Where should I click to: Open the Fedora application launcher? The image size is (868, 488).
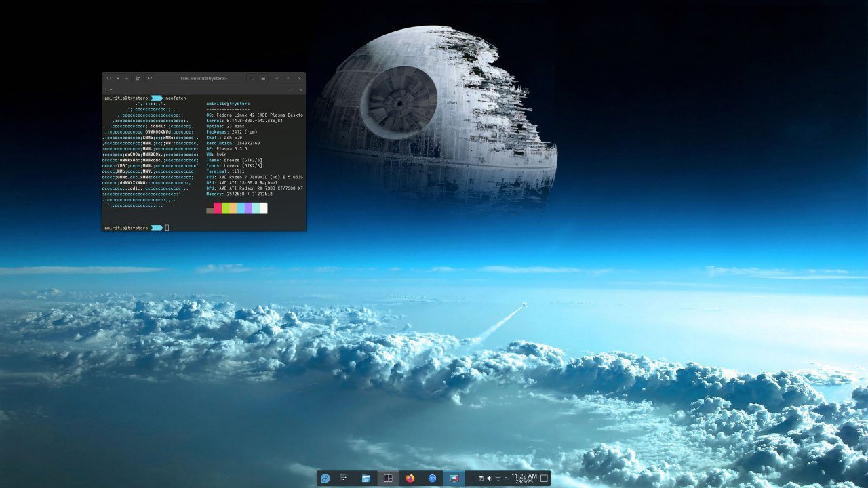point(325,479)
